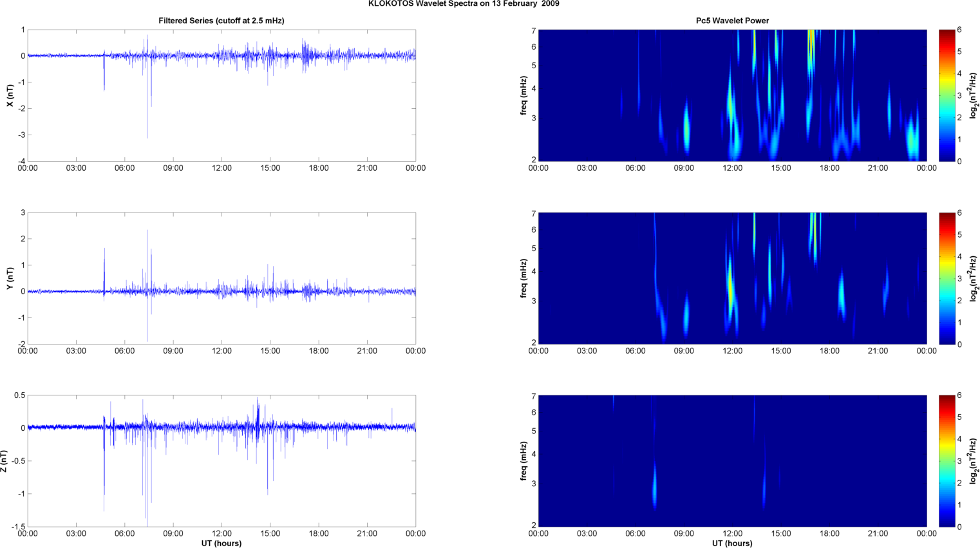This screenshot has height=548, width=980.
Task: Click the color bar beside the X spectrogram
Action: point(947,95)
